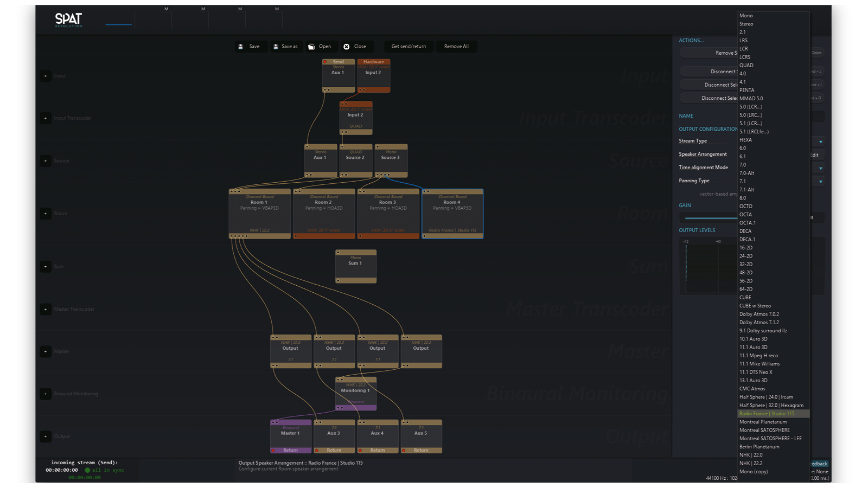Click plus icon for Master Transcoder row
Image resolution: width=868 pixels, height=488 pixels.
(46, 309)
